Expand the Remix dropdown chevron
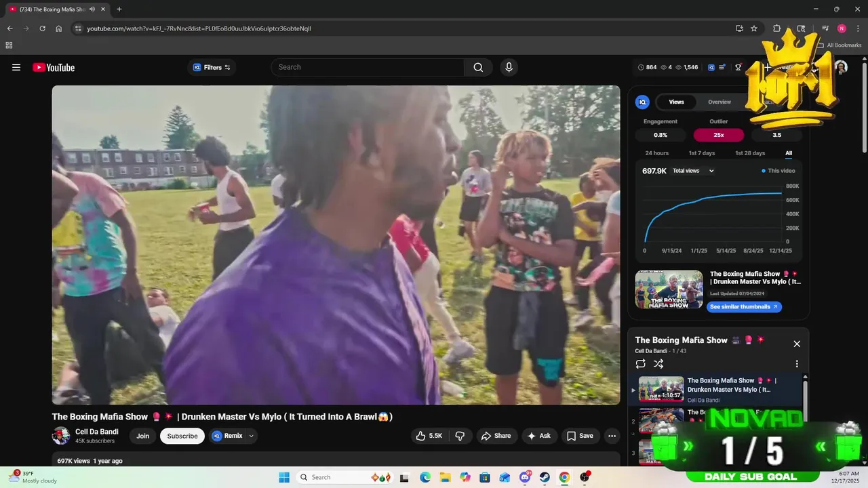 [252, 436]
